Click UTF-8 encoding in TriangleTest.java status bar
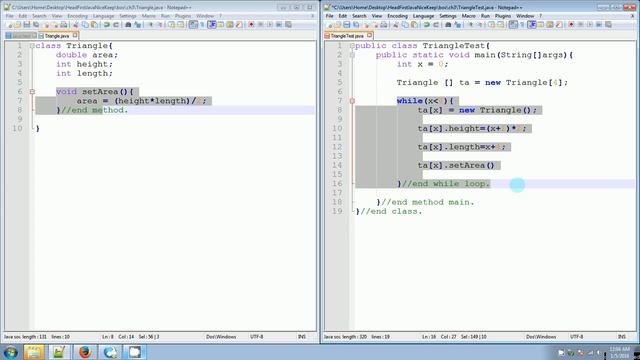The image size is (640, 360). (x=576, y=337)
